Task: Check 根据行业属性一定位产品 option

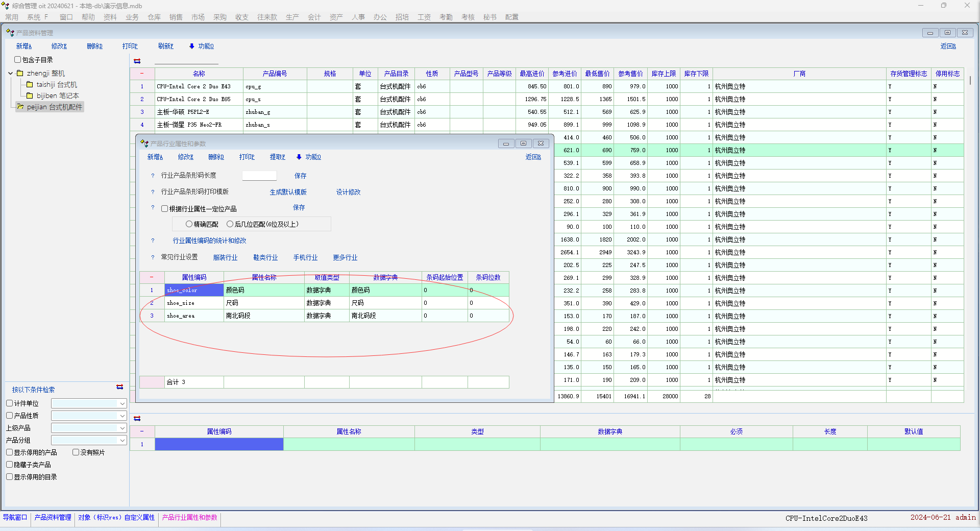Action: click(164, 209)
